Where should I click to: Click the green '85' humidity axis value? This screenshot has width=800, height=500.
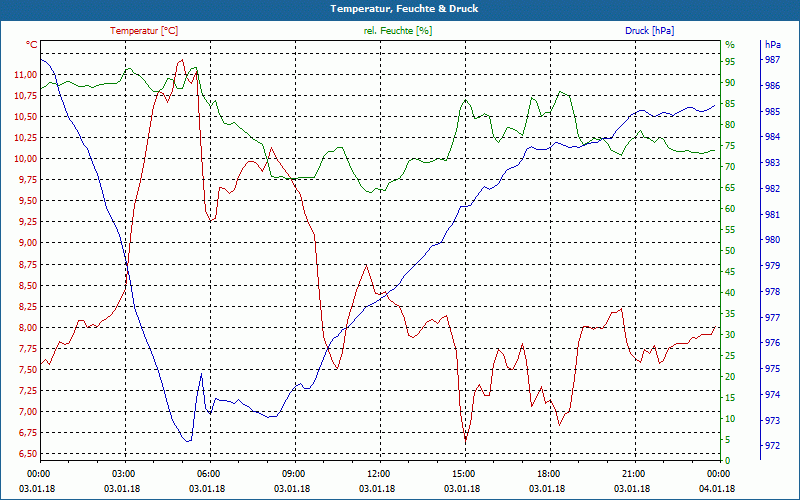[730, 104]
